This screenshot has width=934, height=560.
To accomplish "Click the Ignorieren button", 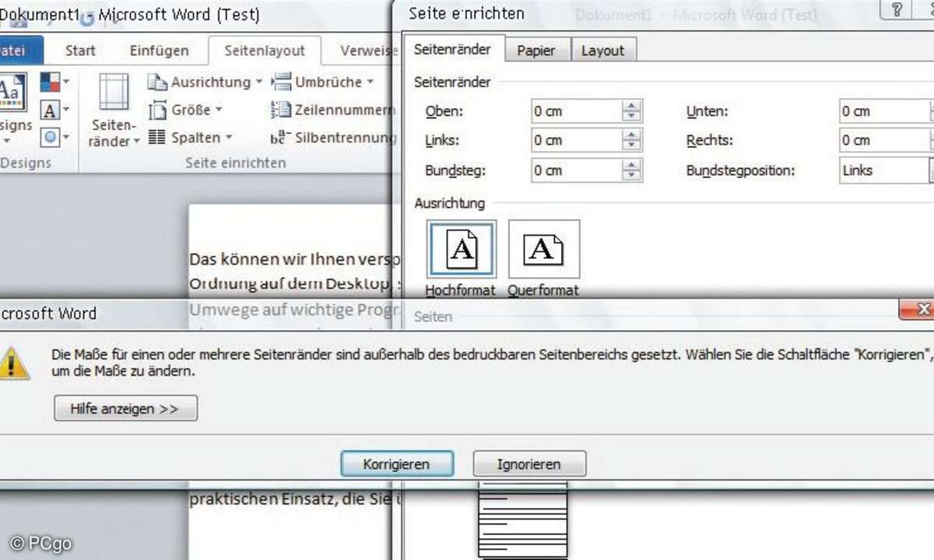I will [x=529, y=464].
